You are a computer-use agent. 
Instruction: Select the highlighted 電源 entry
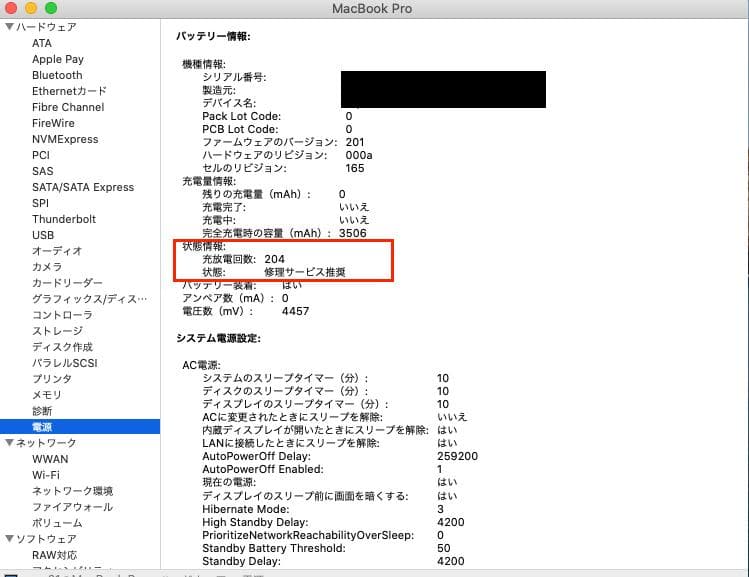coord(80,427)
